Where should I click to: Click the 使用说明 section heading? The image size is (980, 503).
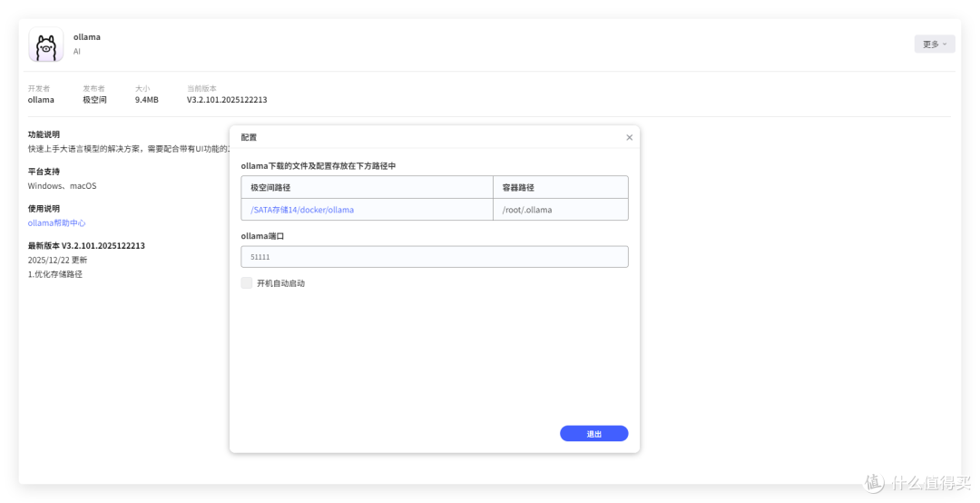44,208
